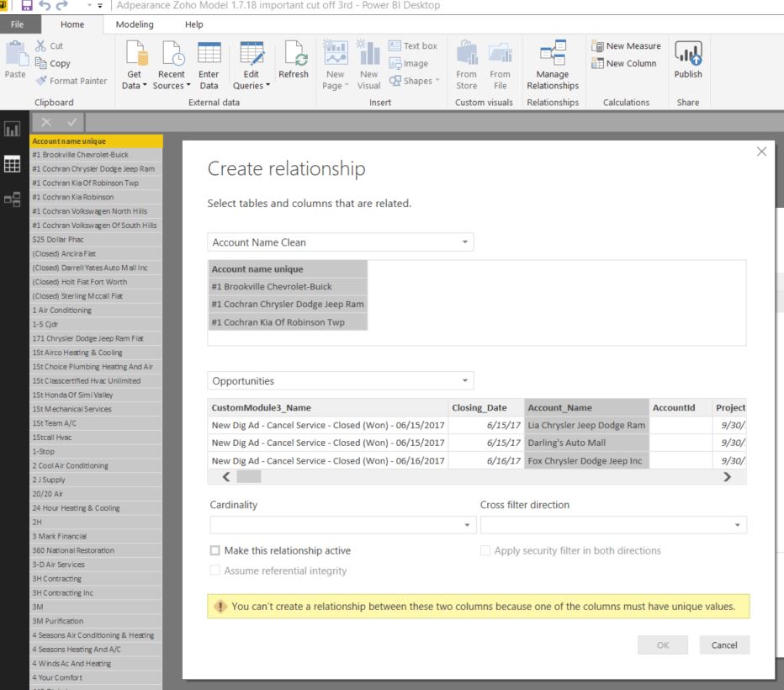Open Manage Relationships
The width and height of the screenshot is (784, 690).
553,65
